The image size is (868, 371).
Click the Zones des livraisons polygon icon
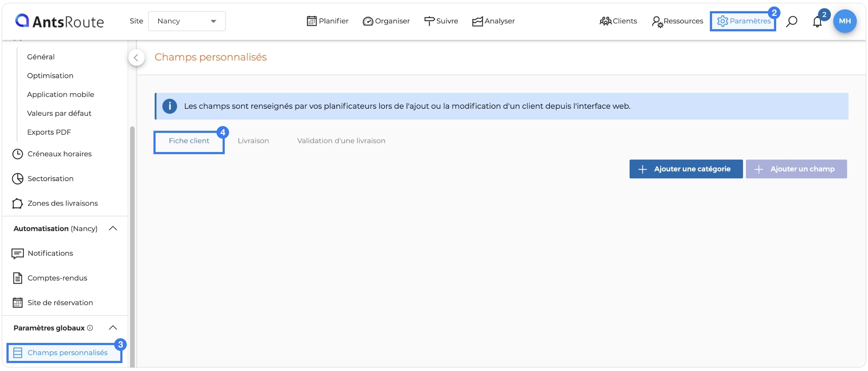[x=17, y=204]
